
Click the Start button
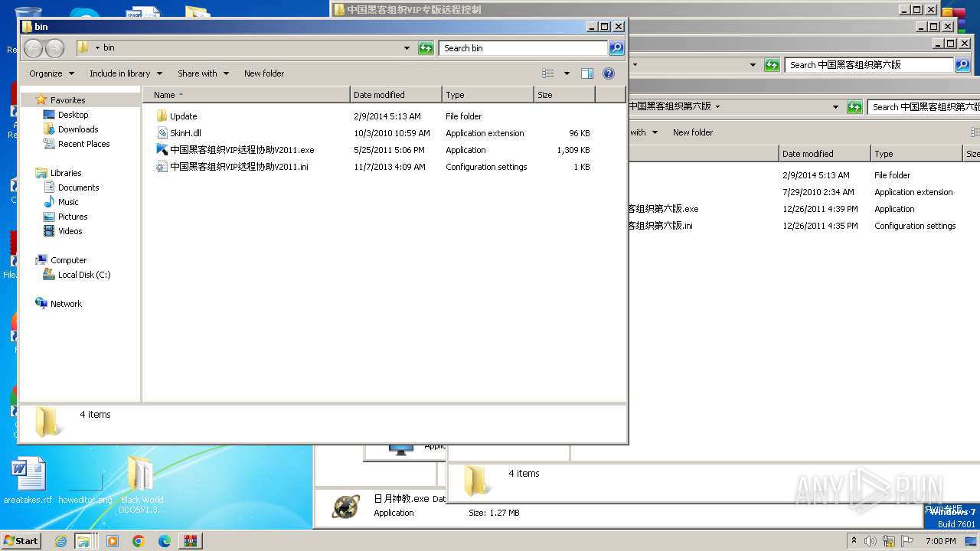click(x=21, y=541)
